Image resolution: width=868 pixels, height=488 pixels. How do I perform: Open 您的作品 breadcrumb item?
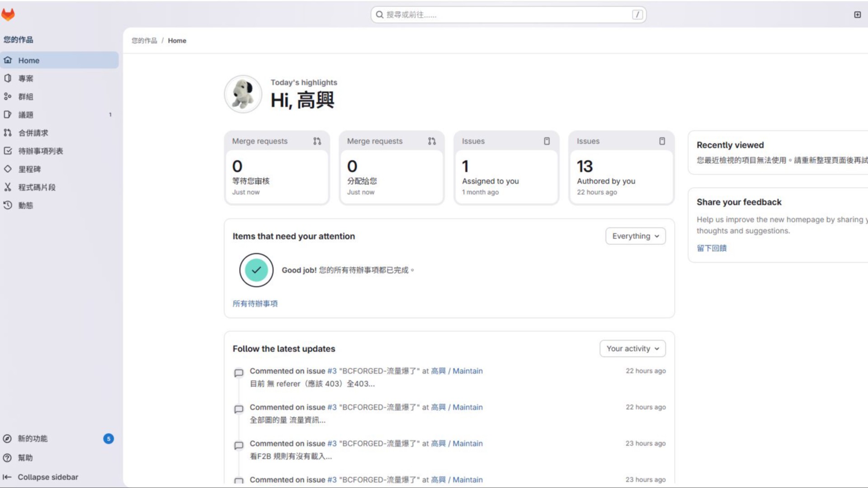point(143,41)
